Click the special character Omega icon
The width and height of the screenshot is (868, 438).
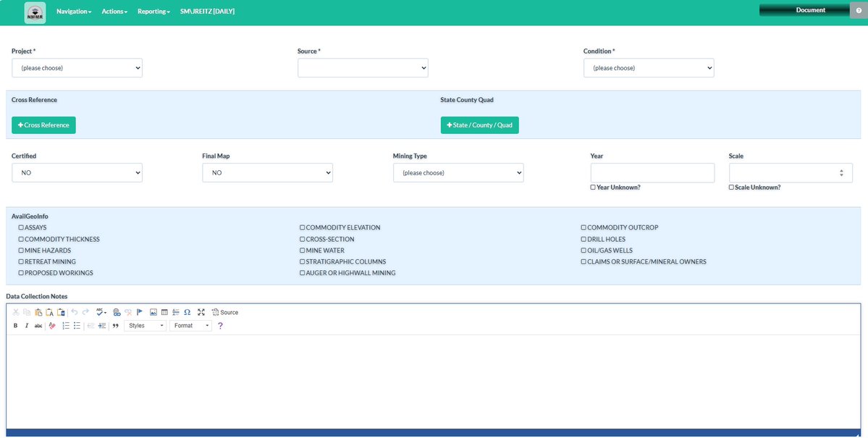[187, 312]
